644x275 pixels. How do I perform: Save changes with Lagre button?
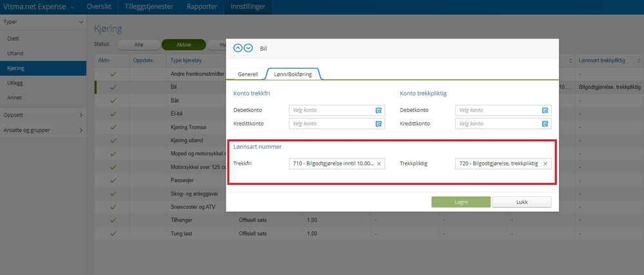click(x=461, y=202)
